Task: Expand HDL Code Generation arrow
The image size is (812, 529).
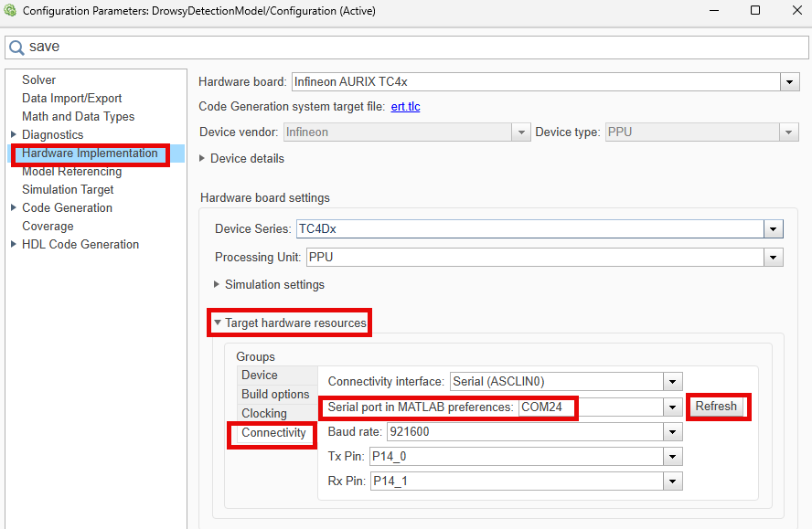Action: (14, 244)
